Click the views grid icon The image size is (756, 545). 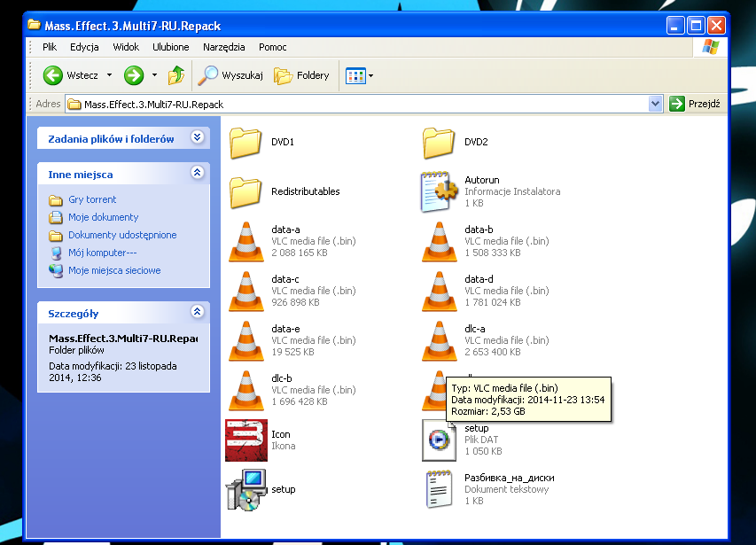point(355,75)
